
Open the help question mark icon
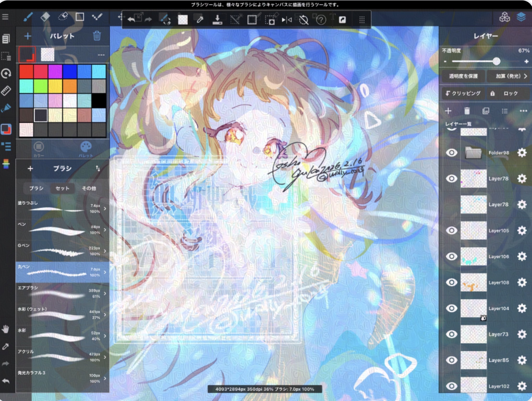pos(321,20)
